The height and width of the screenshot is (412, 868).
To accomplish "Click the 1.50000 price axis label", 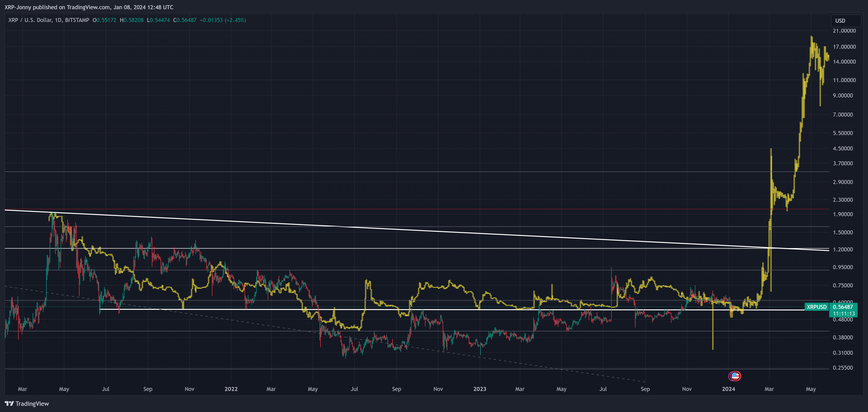I will 843,232.
